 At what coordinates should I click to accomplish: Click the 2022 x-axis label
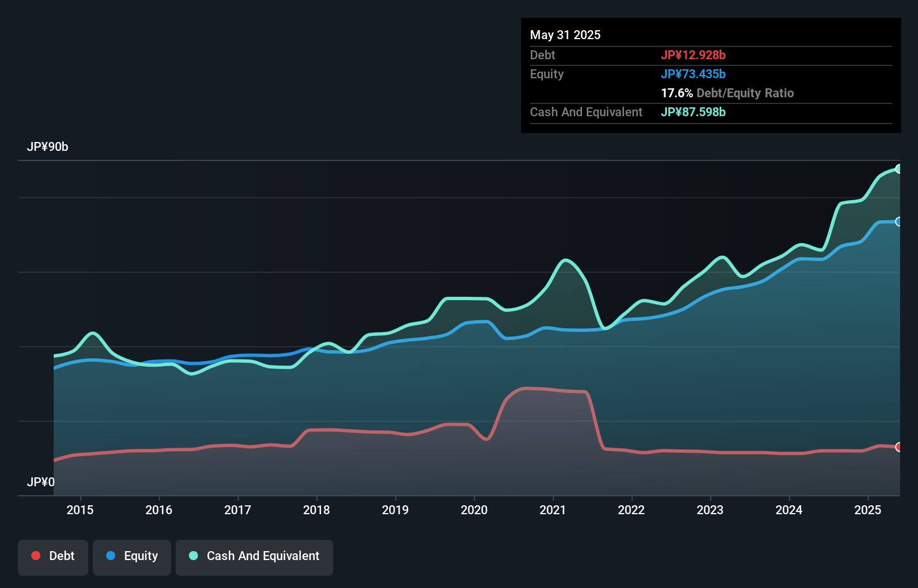631,510
